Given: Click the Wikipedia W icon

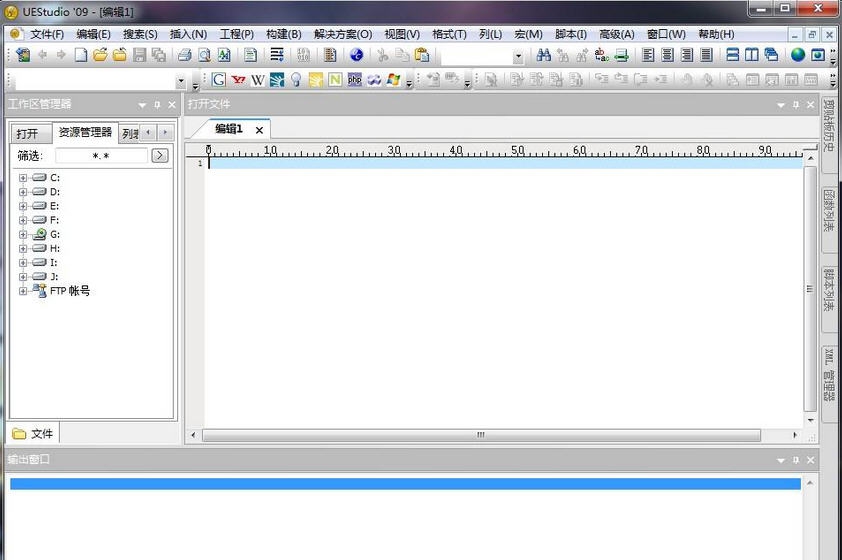Looking at the screenshot, I should (258, 80).
